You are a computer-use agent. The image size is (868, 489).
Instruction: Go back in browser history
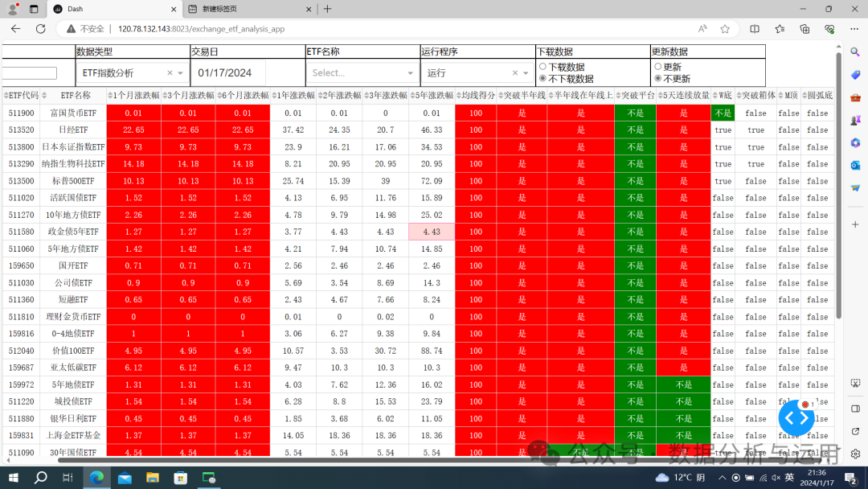(x=15, y=29)
